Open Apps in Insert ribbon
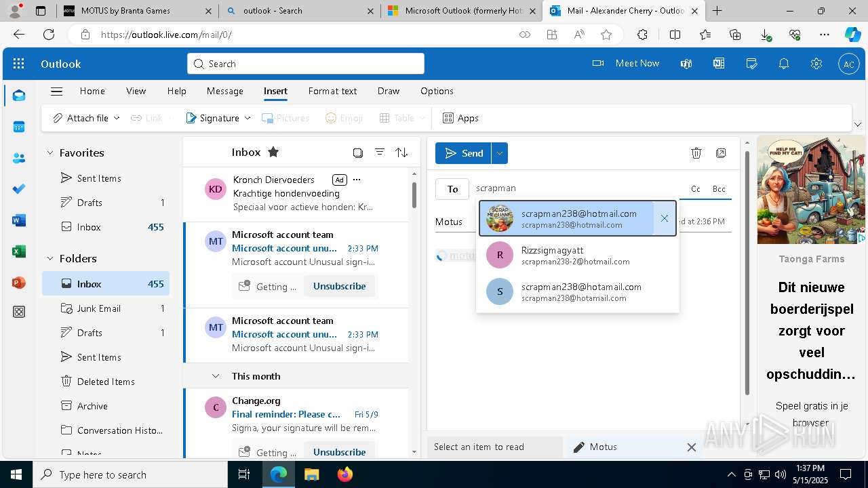Image resolution: width=868 pixels, height=488 pixels. (460, 118)
